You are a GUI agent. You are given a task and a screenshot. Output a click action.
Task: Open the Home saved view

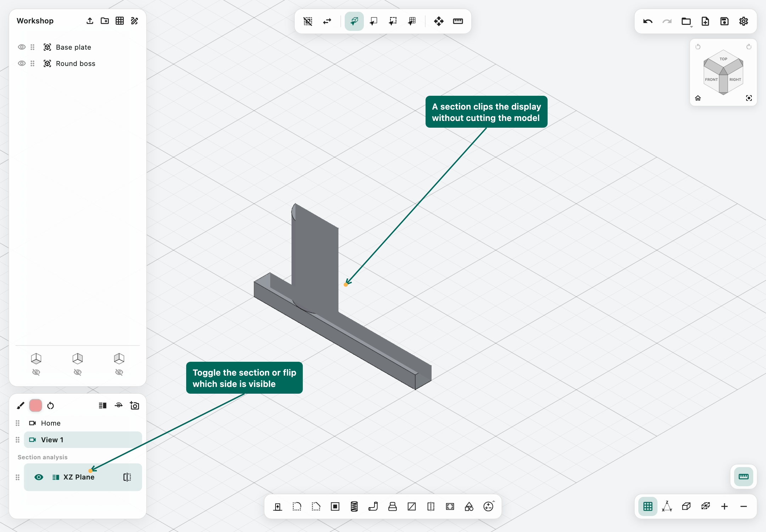click(x=51, y=423)
